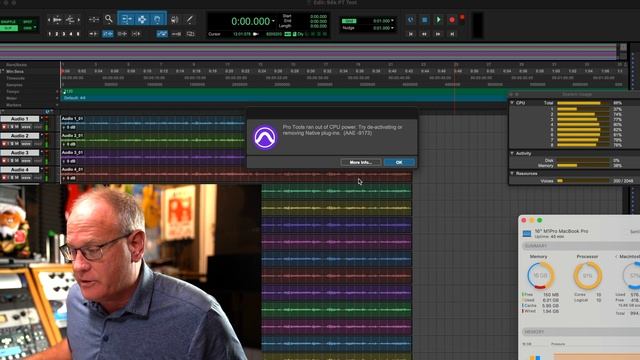Enable Shuffle edit mode

[x=8, y=22]
